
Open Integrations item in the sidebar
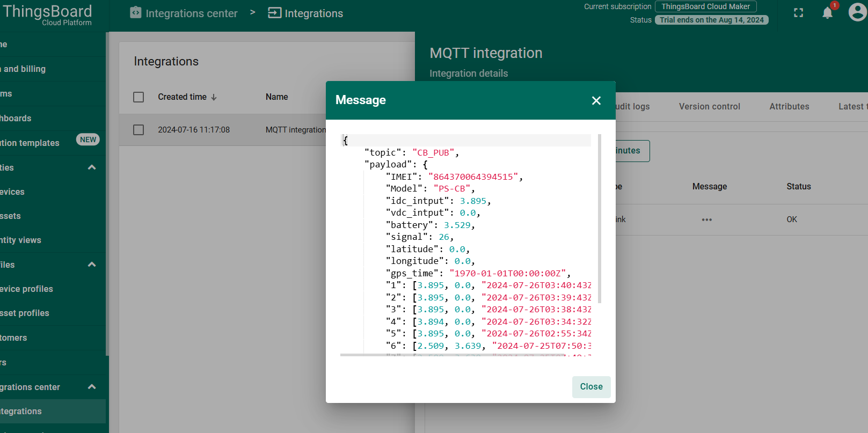(x=53, y=412)
